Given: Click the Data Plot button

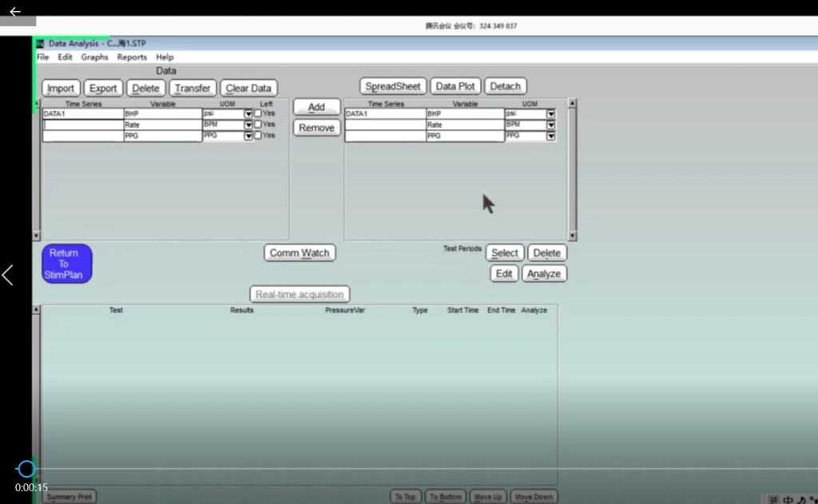Looking at the screenshot, I should [x=455, y=86].
